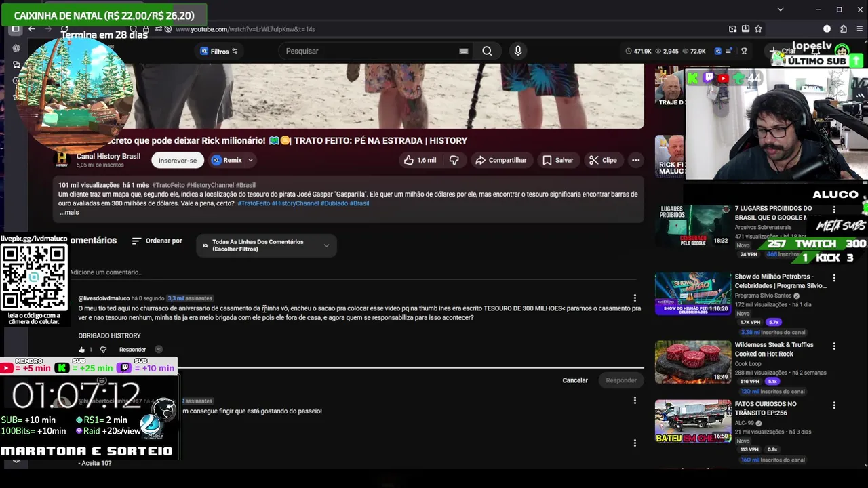Click the 471.9K stats counter in top bar
Viewport: 868px width, 488px height.
point(638,51)
